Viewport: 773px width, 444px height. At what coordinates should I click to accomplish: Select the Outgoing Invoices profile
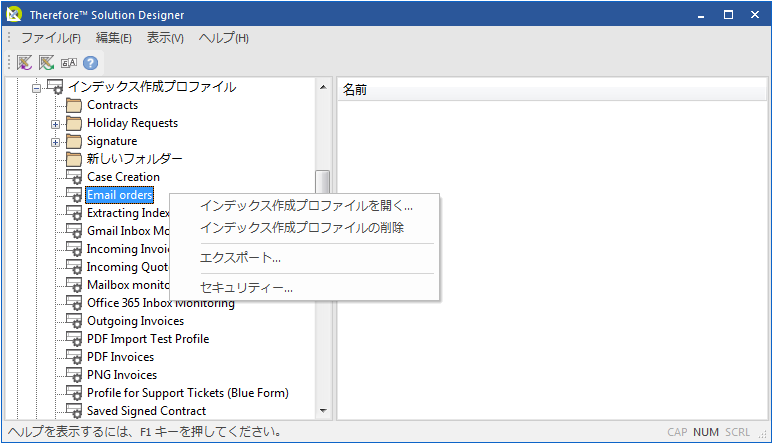click(x=136, y=321)
